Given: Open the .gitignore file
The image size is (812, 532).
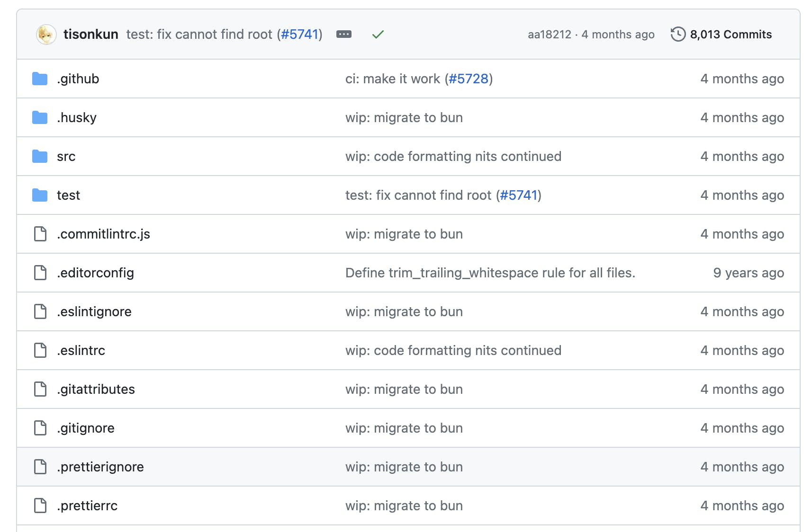Looking at the screenshot, I should click(86, 428).
